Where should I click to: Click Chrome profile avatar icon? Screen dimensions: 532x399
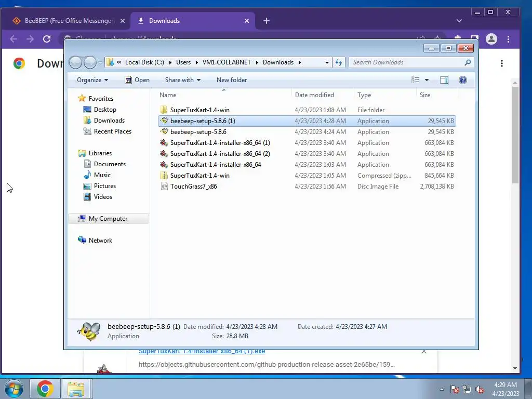491,39
